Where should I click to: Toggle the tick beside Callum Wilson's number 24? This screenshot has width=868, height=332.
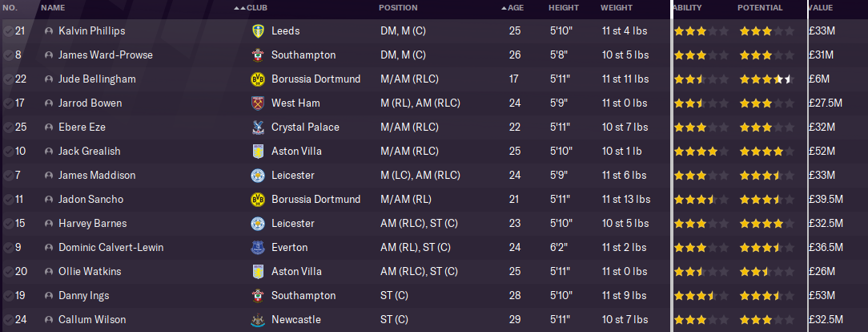[x=7, y=320]
